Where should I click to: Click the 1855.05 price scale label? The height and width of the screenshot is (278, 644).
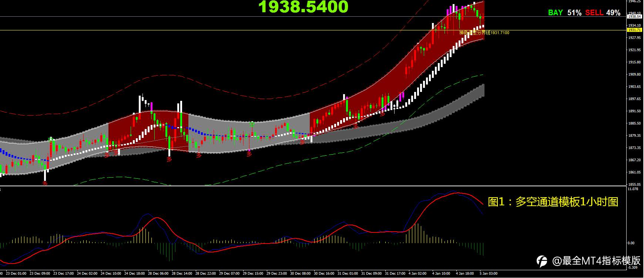pos(634,184)
